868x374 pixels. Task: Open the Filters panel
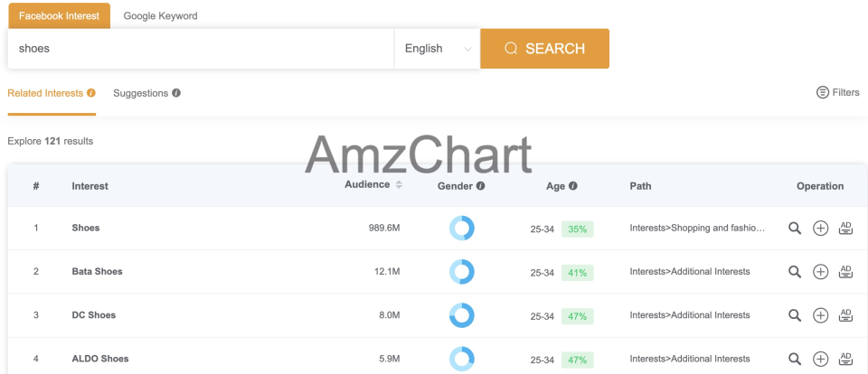[838, 92]
